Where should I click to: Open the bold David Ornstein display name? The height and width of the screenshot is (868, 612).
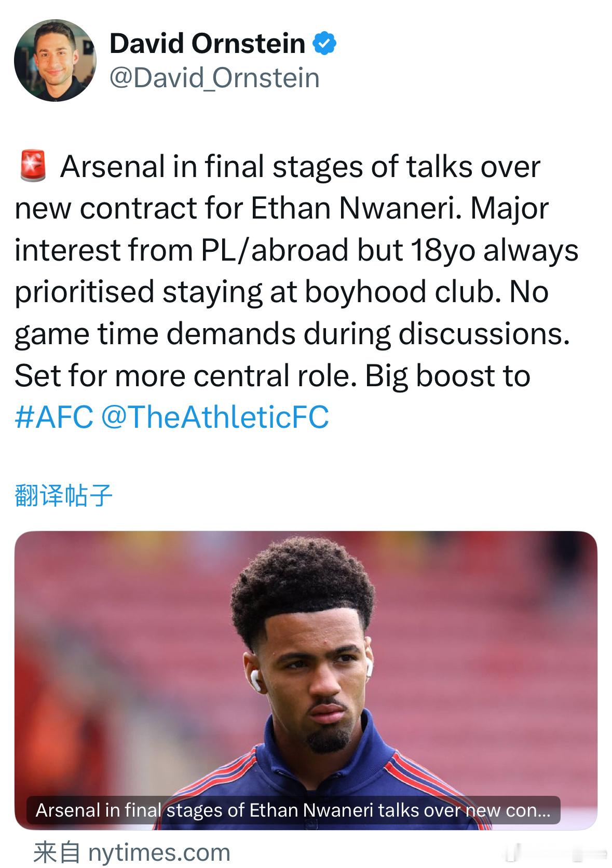pos(207,43)
